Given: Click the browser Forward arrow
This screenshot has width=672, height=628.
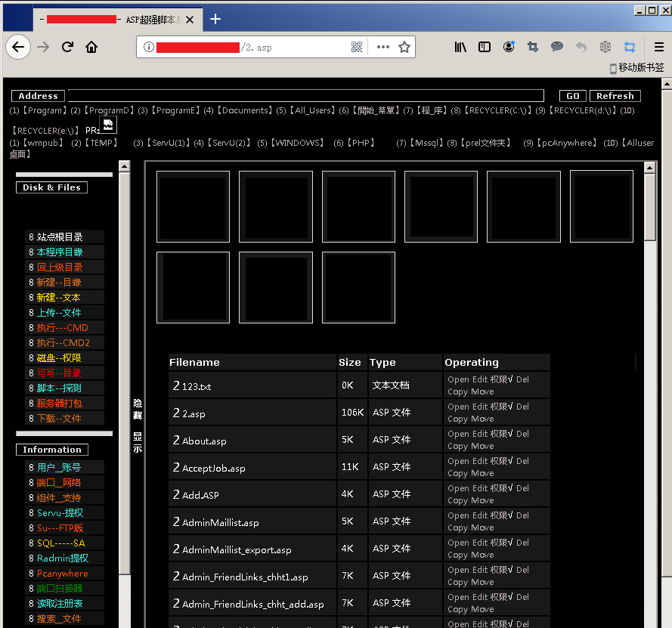Looking at the screenshot, I should click(x=43, y=47).
